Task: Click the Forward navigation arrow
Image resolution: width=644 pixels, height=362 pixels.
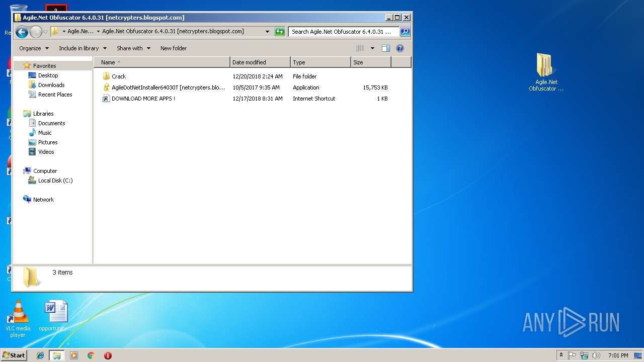Action: [36, 32]
